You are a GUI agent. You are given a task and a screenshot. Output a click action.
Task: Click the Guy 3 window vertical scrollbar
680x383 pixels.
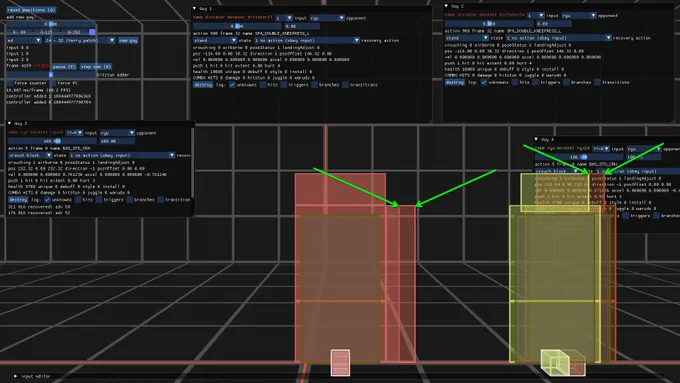coord(193,163)
